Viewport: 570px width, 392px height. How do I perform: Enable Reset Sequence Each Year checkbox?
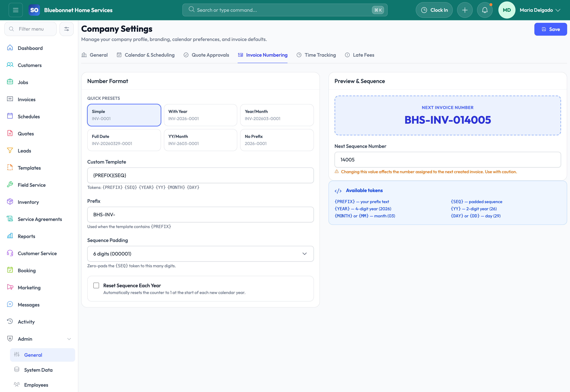[96, 285]
